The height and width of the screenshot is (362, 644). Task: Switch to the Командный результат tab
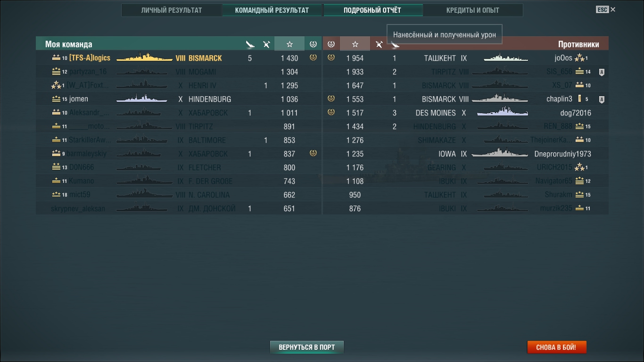(272, 10)
